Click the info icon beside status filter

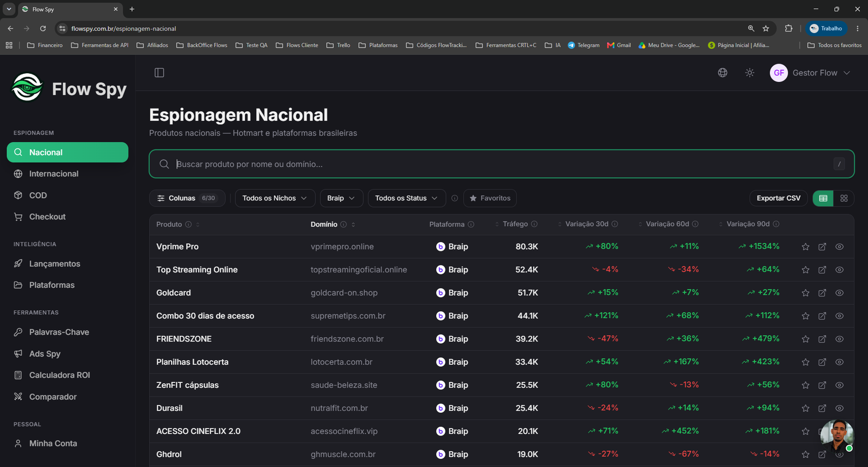(x=455, y=198)
